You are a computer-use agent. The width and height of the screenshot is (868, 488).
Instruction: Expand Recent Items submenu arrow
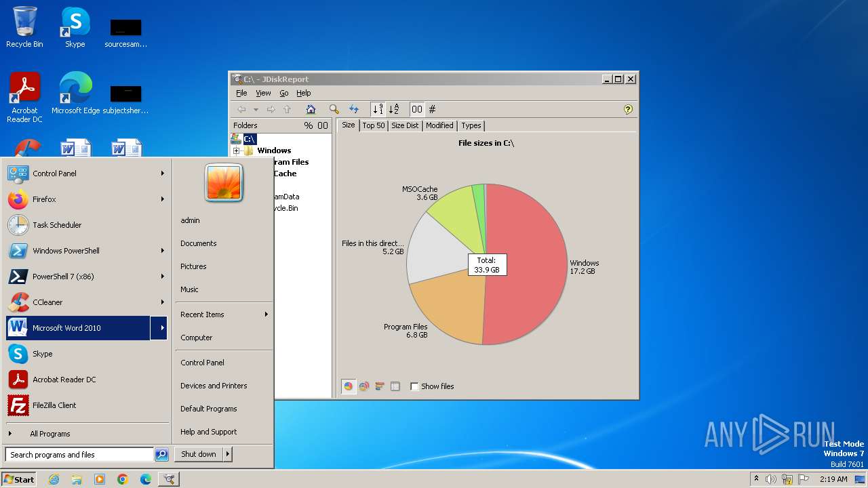tap(266, 314)
